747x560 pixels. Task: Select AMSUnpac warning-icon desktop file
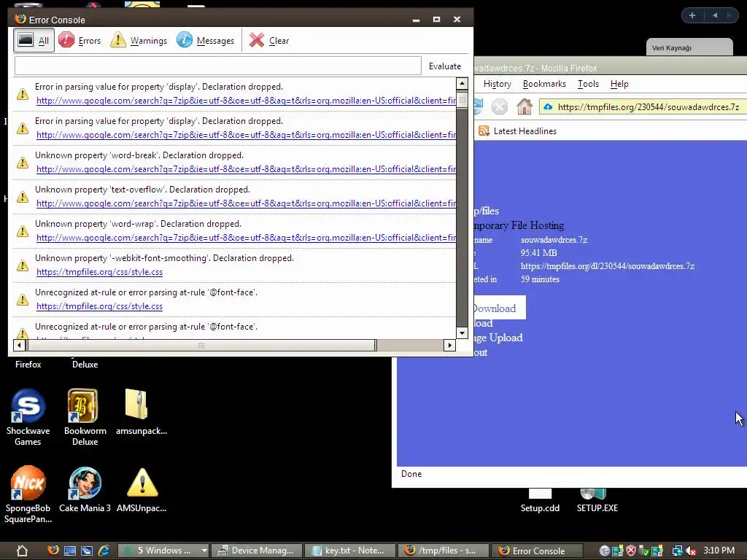click(x=142, y=489)
